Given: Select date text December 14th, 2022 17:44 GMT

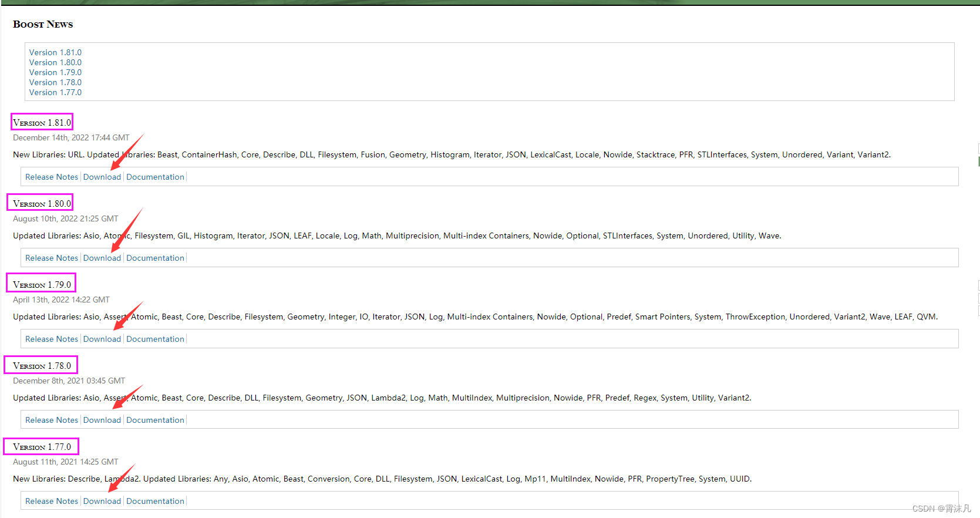Looking at the screenshot, I should coord(71,137).
